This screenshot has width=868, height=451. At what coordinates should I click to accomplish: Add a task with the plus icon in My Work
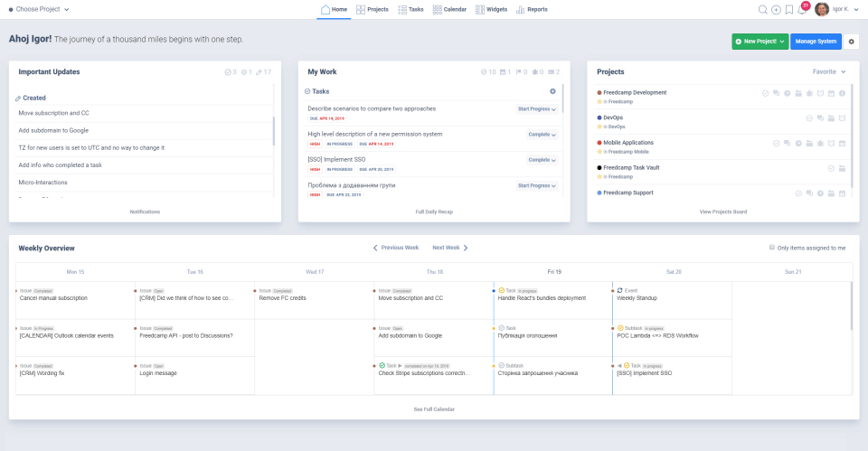(x=552, y=91)
